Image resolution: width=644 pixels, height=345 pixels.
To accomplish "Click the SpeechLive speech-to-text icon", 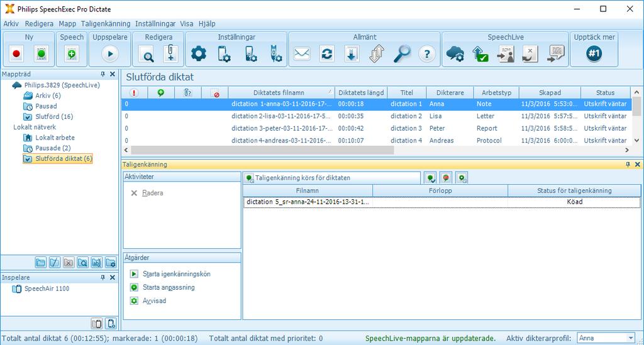I will (x=556, y=54).
